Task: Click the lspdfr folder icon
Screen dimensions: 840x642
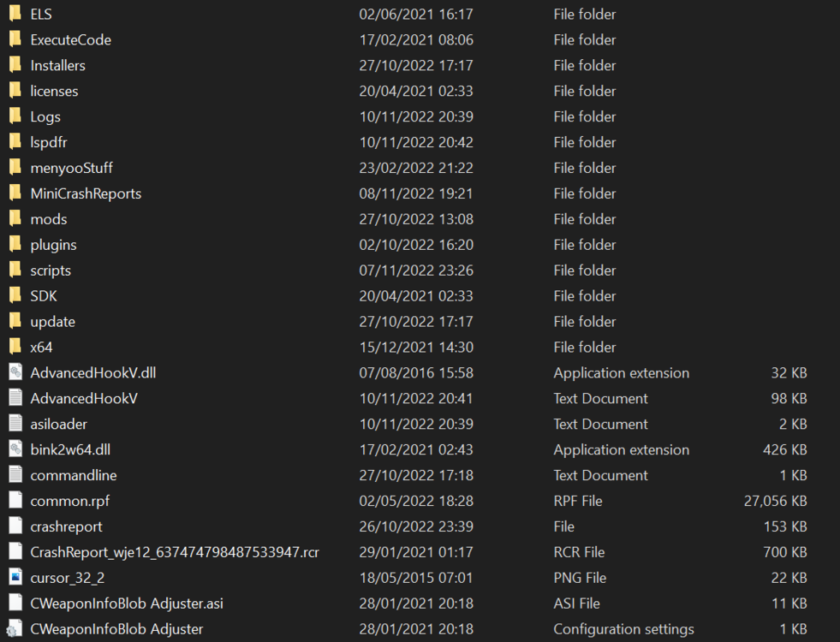Action: click(15, 141)
